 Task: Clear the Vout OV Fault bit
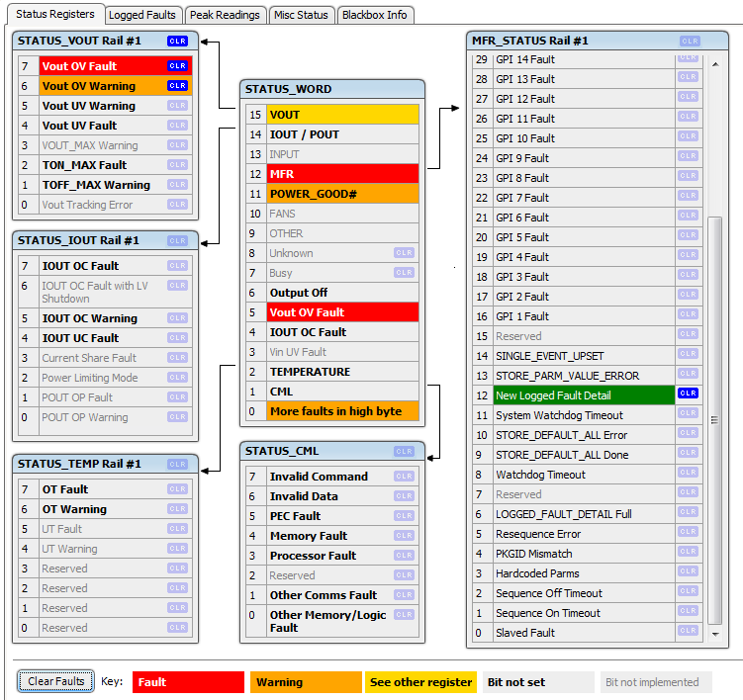[177, 66]
